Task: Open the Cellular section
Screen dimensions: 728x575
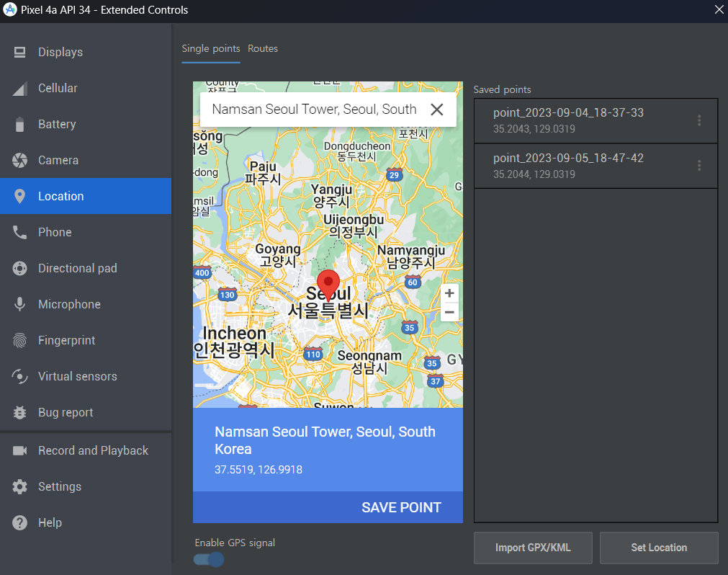Action: click(86, 88)
